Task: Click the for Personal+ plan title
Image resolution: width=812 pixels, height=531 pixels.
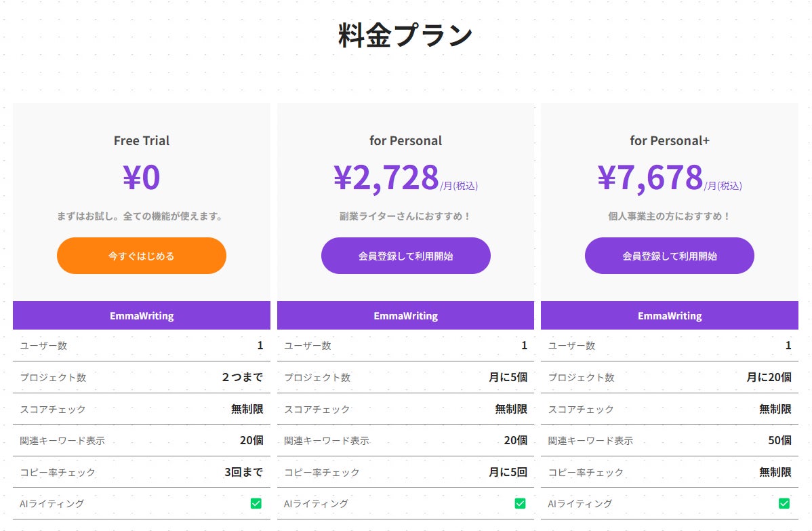Action: [x=669, y=140]
